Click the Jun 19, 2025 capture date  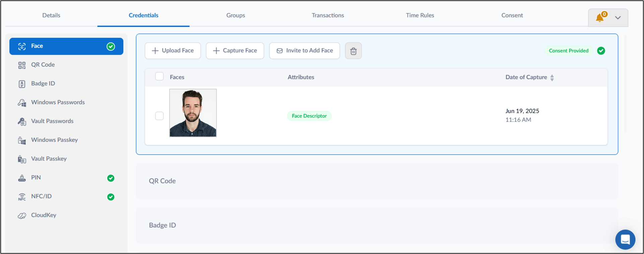(x=522, y=111)
